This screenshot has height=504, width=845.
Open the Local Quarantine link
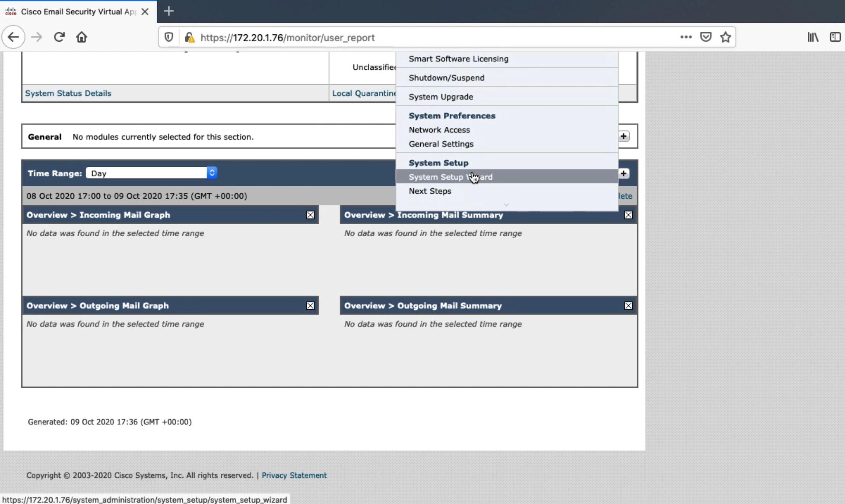click(364, 93)
